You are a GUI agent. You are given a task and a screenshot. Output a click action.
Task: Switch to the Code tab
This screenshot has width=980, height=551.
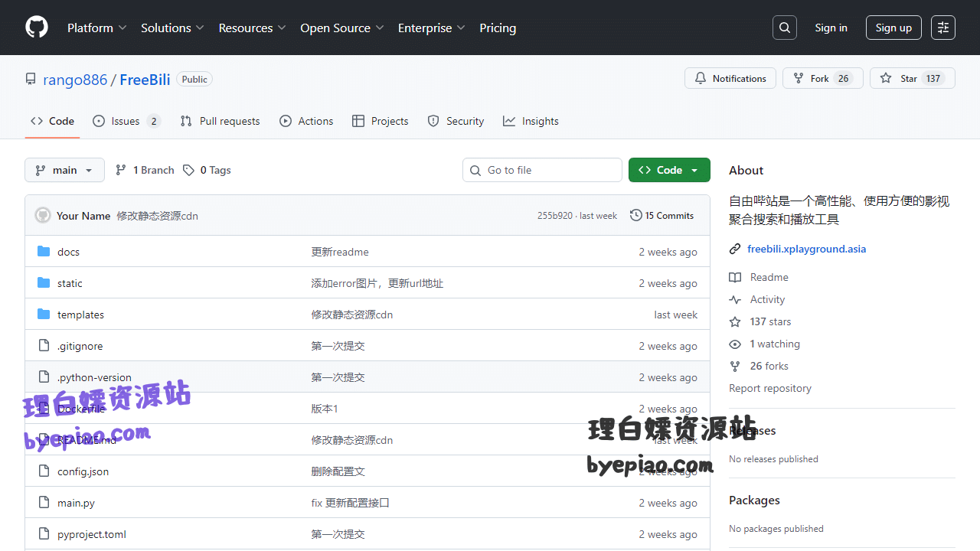pos(52,121)
